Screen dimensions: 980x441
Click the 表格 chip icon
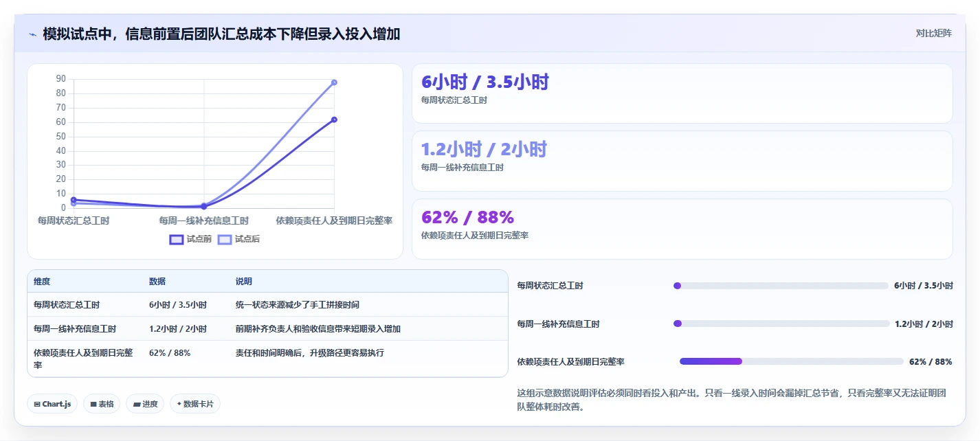point(93,404)
